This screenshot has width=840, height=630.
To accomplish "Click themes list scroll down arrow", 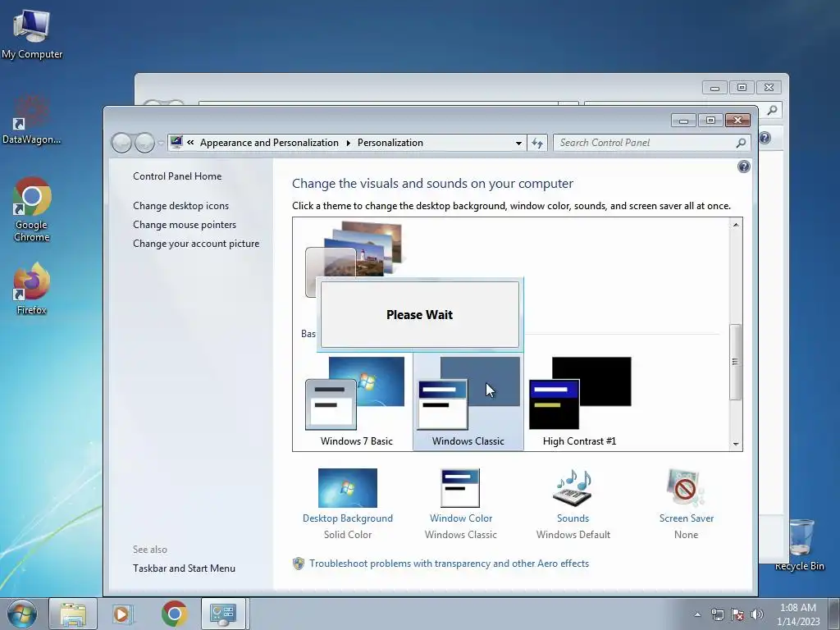I will click(x=736, y=444).
